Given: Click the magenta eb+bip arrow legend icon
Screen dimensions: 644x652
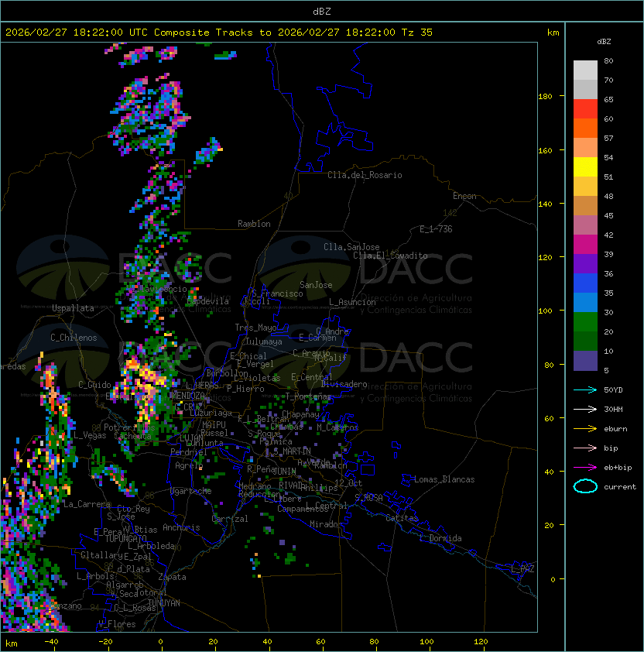Looking at the screenshot, I should [x=585, y=468].
